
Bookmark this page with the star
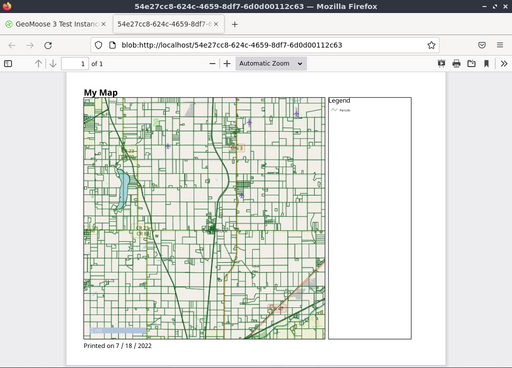431,45
